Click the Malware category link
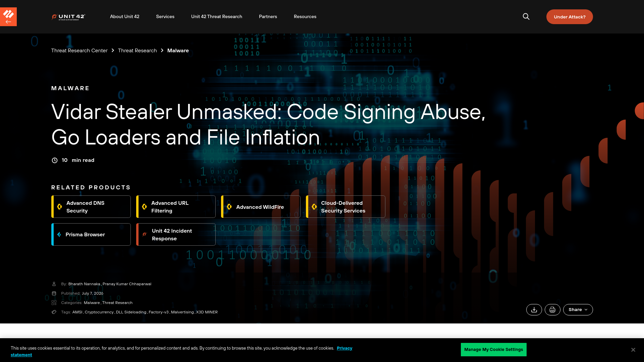The image size is (644, 362). [92, 303]
